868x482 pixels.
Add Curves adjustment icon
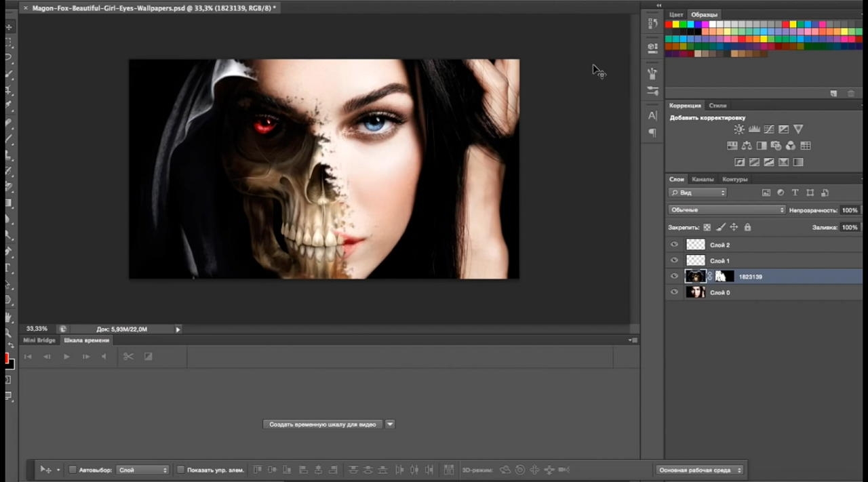[769, 129]
